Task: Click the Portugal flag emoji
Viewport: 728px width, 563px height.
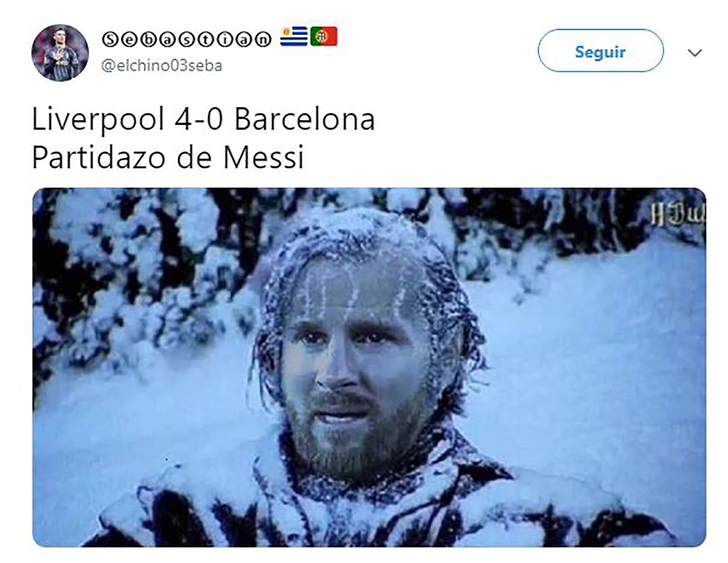Action: click(x=324, y=36)
